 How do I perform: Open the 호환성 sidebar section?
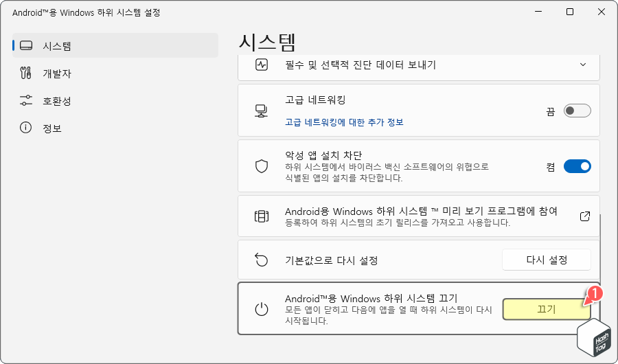115,101
